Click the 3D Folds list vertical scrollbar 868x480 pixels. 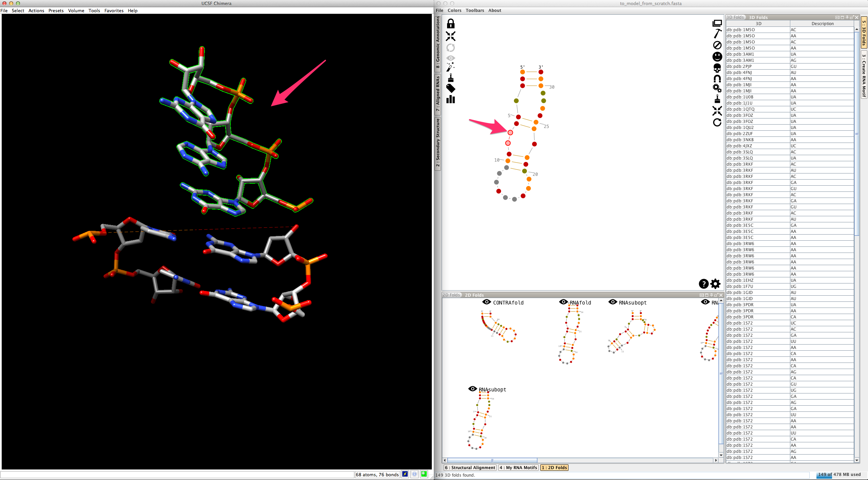857,134
